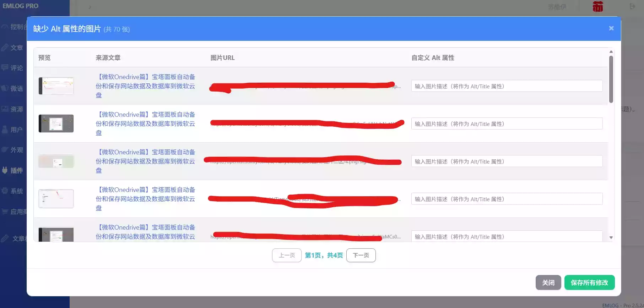This screenshot has height=308, width=644.
Task: Open preview thumbnail in fourth row
Action: pyautogui.click(x=56, y=199)
